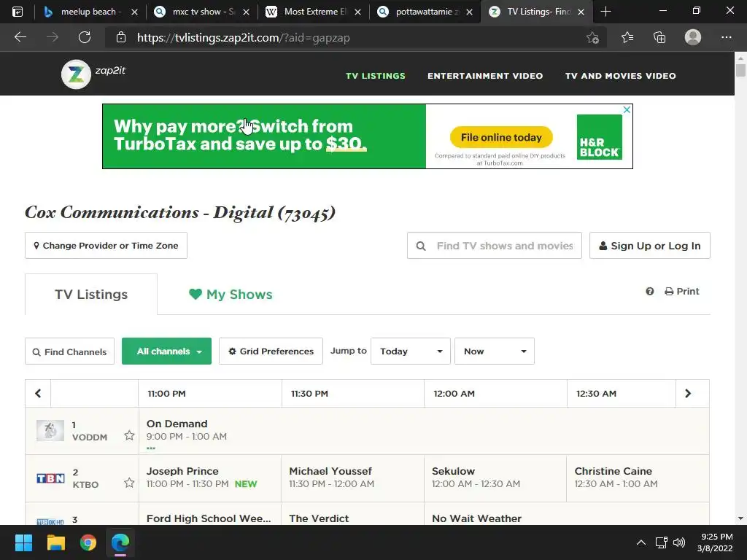Click the help question mark icon

649,292
